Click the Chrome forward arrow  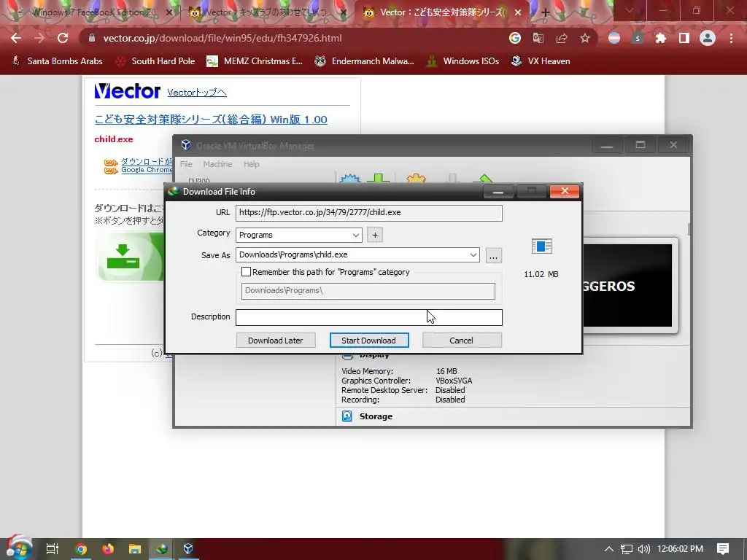click(x=39, y=38)
